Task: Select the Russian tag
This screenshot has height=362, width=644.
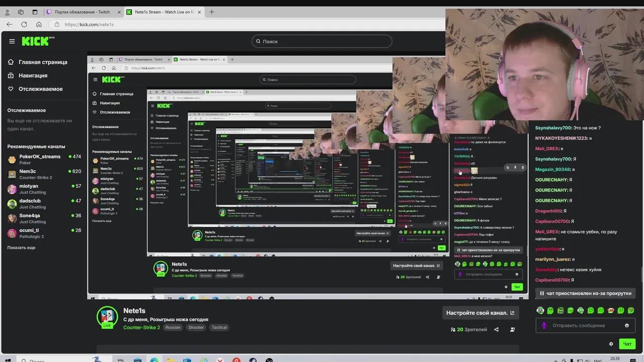Action: pos(173,327)
